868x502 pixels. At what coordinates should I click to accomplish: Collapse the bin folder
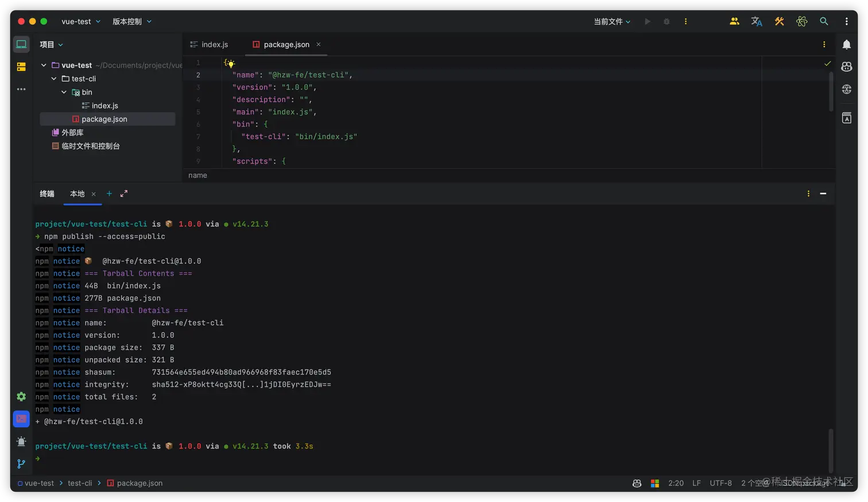click(64, 92)
